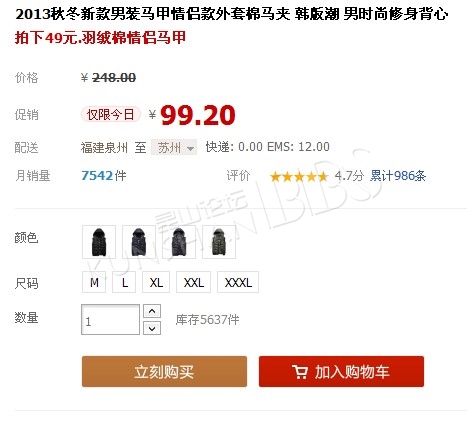
Task: Choose size L option
Action: [x=124, y=282]
